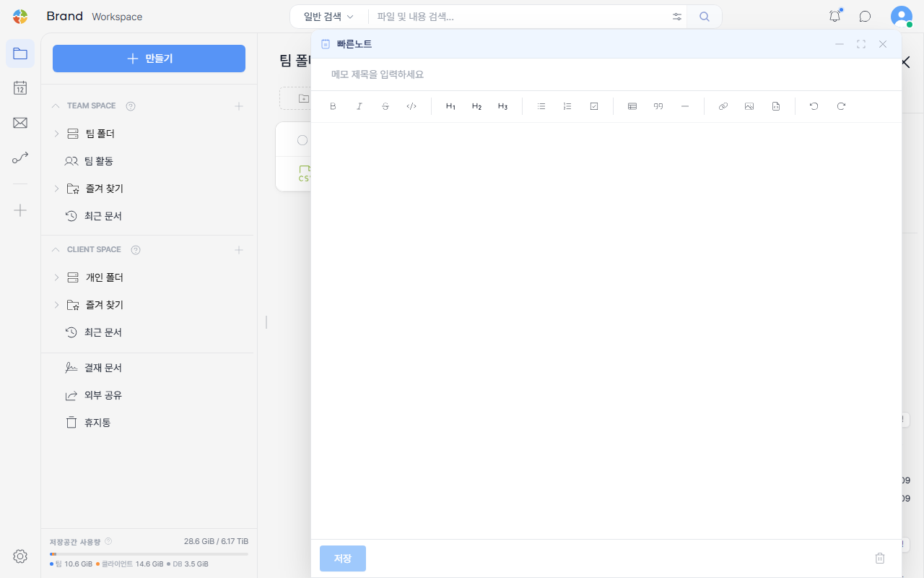This screenshot has height=578, width=924.
Task: Click the 저장 button
Action: tap(343, 558)
